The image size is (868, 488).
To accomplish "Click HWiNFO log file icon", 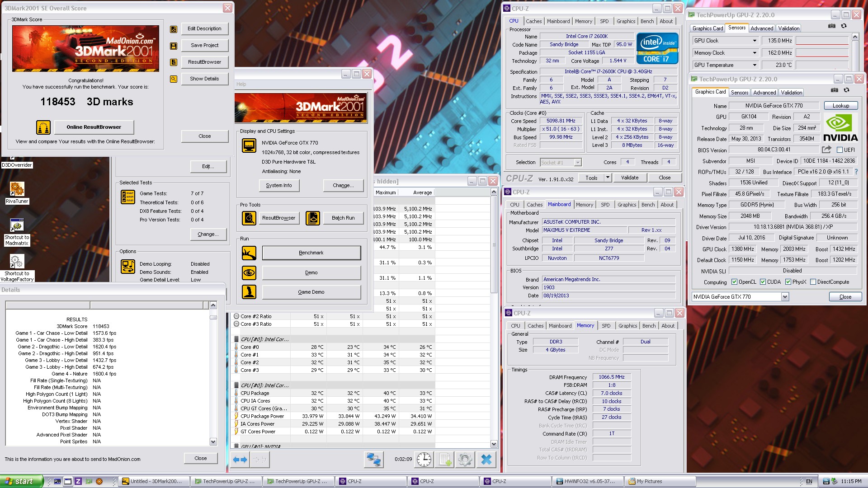I will click(445, 460).
